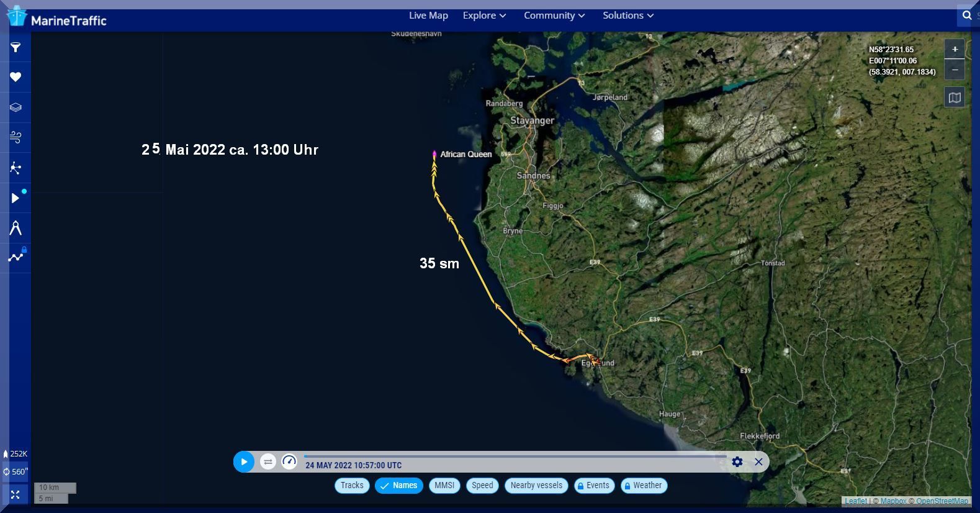Toggle the Names display option

[x=398, y=486]
